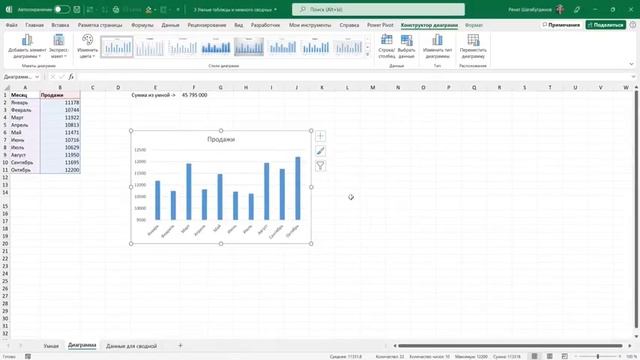Screen dimensions: 640x360
Task: Toggle the Автосохранение switch
Action: (62, 9)
